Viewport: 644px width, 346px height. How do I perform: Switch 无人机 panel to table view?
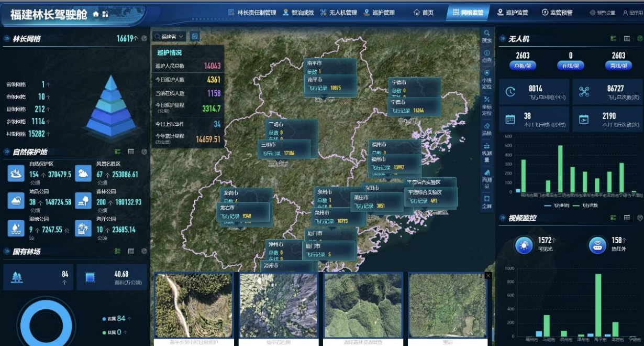coord(627,39)
